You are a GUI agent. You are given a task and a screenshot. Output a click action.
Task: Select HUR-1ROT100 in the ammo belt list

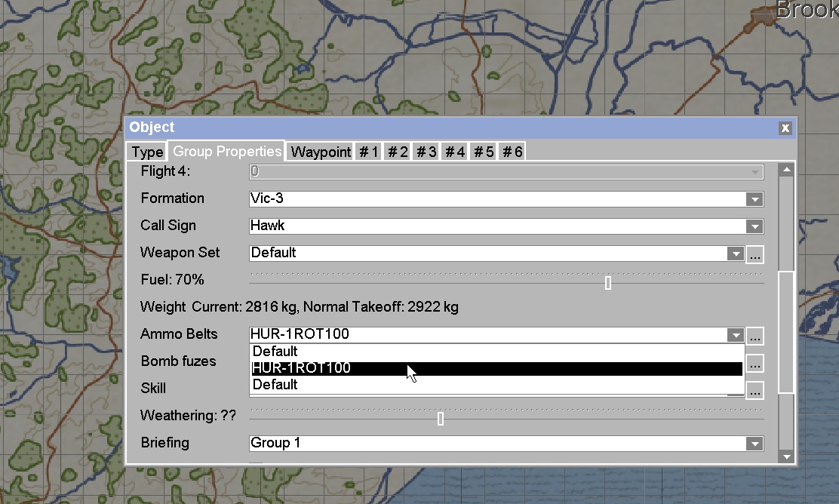coord(496,368)
